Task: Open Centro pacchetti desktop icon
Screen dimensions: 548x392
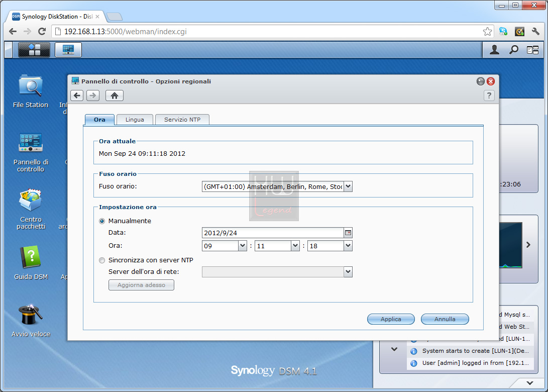Action: [31, 209]
